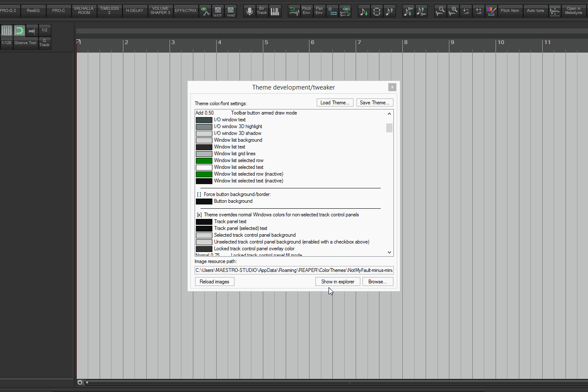Click the Groove Tool button
The height and width of the screenshot is (392, 588).
point(25,43)
